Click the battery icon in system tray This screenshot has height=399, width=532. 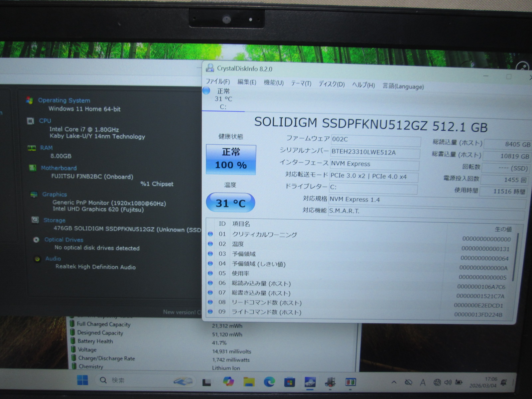(x=459, y=382)
